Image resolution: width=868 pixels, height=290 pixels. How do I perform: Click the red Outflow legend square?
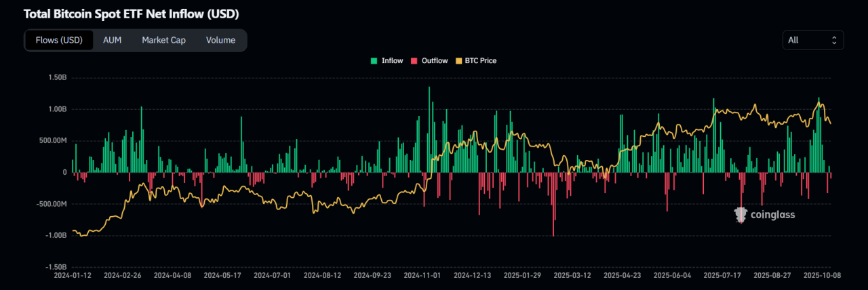coord(414,61)
